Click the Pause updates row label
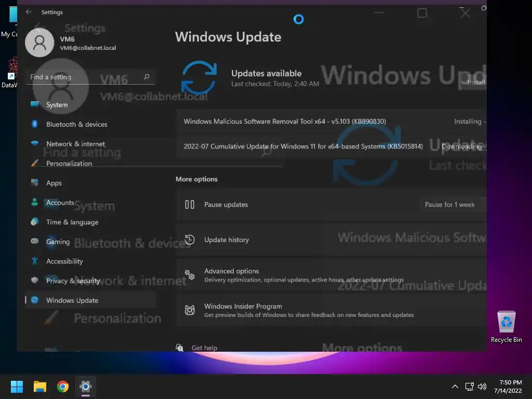Screen dimensions: 532x399 [x=226, y=205]
